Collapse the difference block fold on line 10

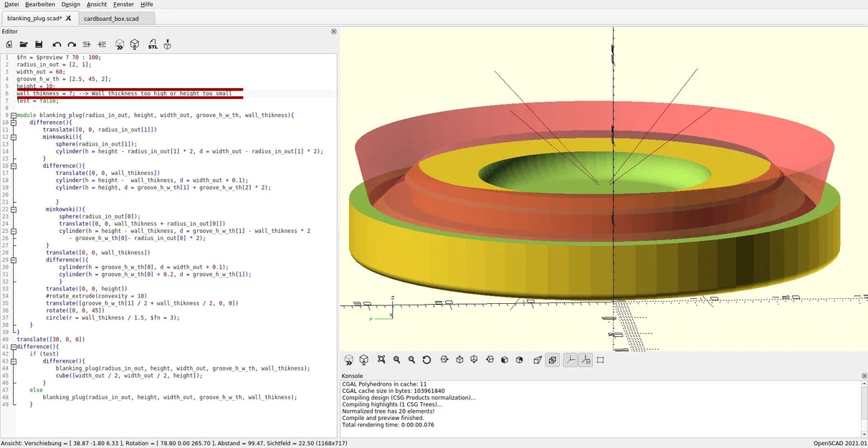pyautogui.click(x=13, y=123)
